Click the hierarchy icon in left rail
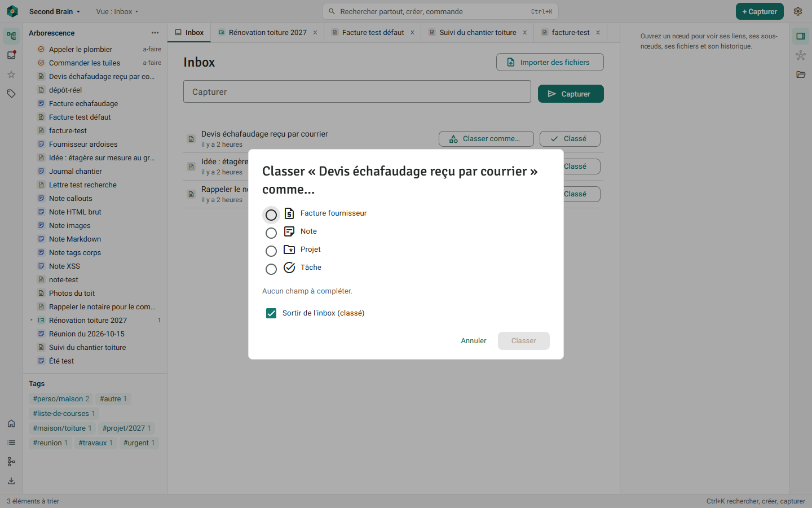This screenshot has width=812, height=508. [x=11, y=462]
